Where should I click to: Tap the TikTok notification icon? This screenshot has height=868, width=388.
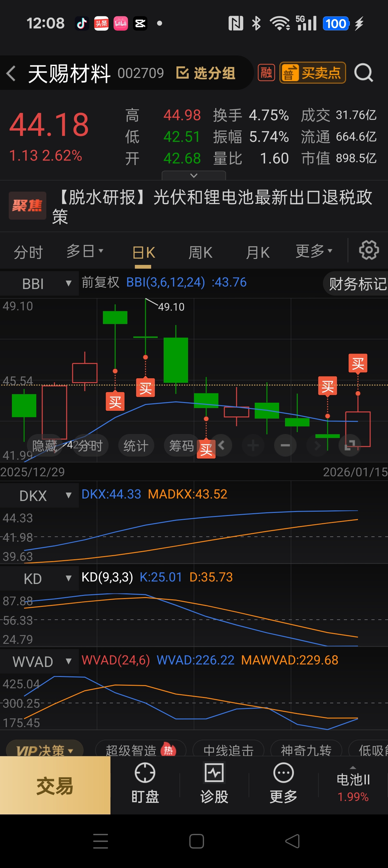[x=82, y=23]
